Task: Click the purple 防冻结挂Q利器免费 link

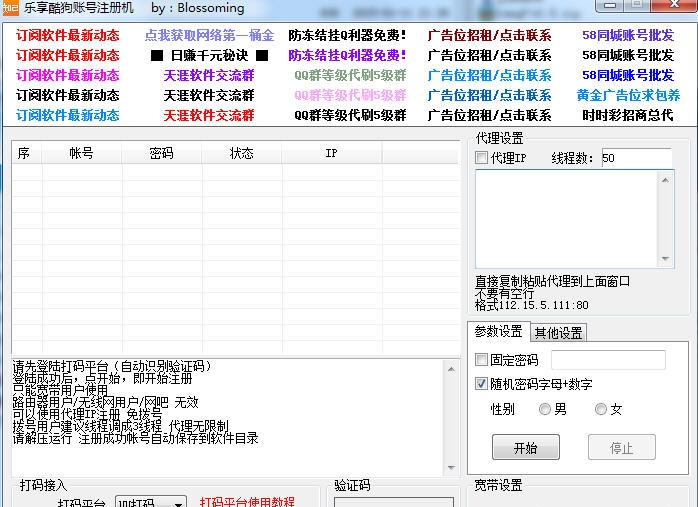Action: click(x=348, y=55)
